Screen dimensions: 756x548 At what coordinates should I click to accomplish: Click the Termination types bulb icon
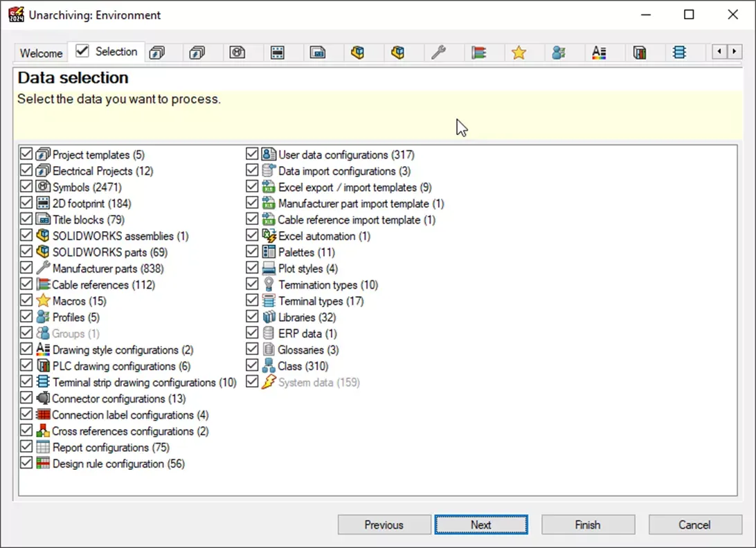(x=269, y=284)
